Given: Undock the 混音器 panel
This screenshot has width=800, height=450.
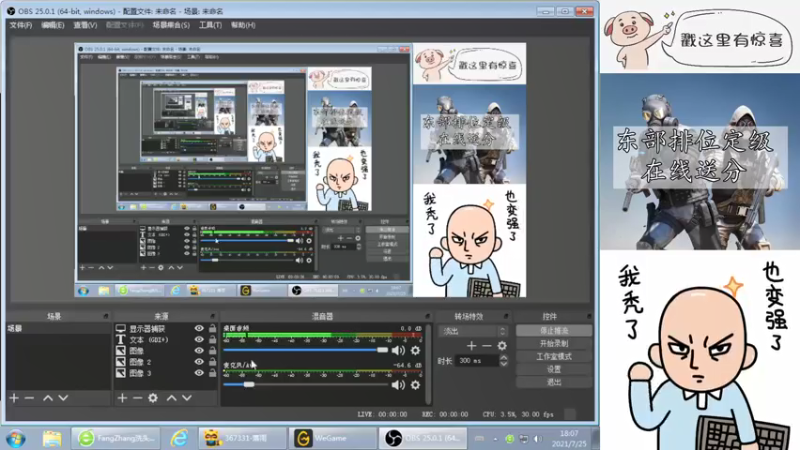Looking at the screenshot, I should coord(428,316).
